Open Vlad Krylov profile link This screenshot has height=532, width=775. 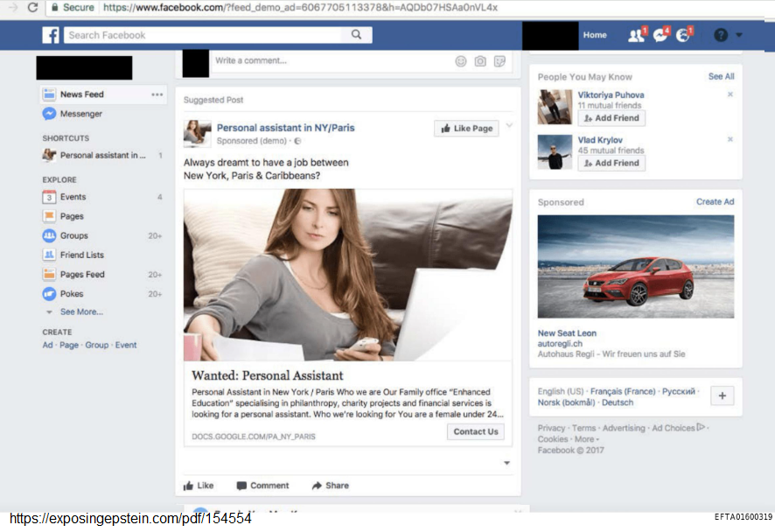tap(600, 140)
